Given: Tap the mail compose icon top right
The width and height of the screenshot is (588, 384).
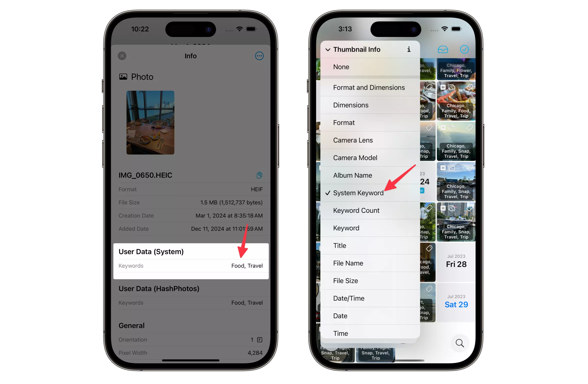Looking at the screenshot, I should [x=443, y=49].
